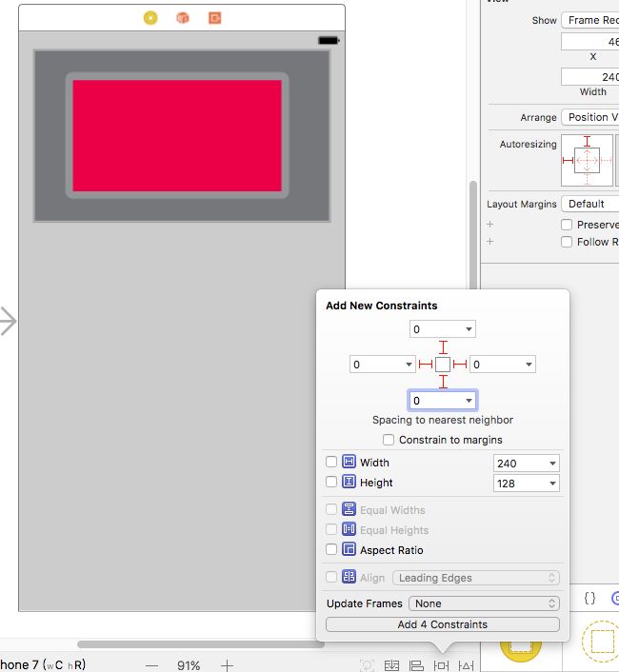Zoom in the canvas with plus icon
Viewport: 619px width, 672px height.
pos(227,665)
